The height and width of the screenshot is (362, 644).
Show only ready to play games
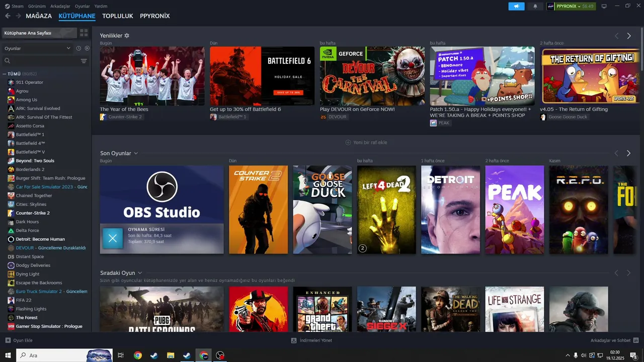(87, 48)
